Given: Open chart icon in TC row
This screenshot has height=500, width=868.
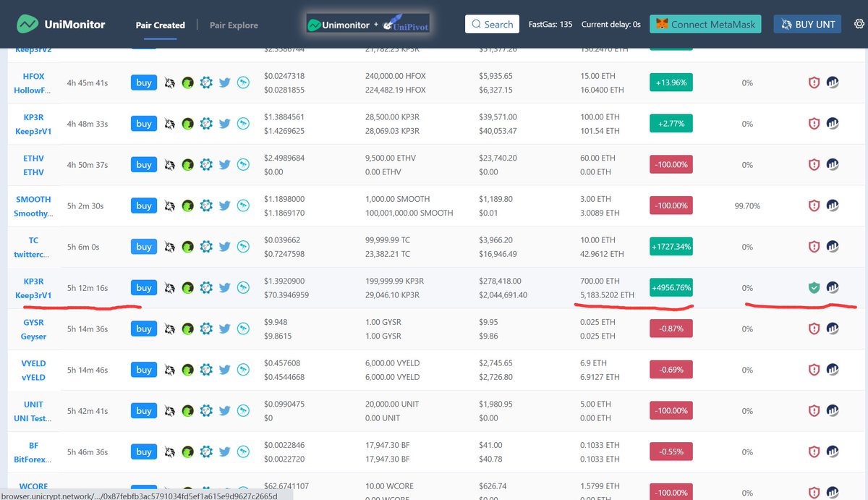Looking at the screenshot, I should (x=833, y=247).
